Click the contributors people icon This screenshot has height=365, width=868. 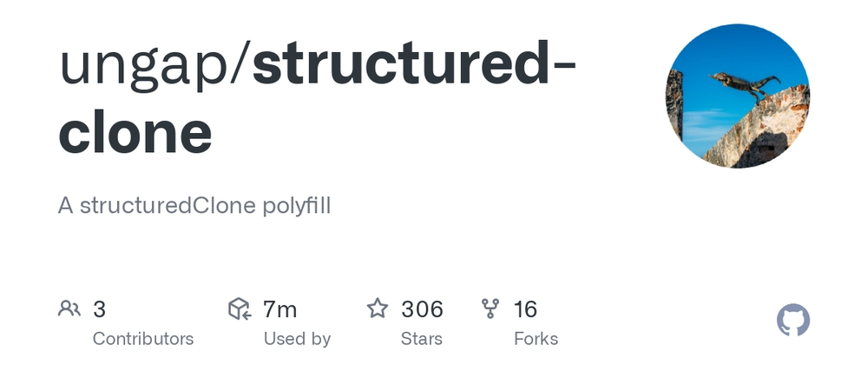click(69, 309)
